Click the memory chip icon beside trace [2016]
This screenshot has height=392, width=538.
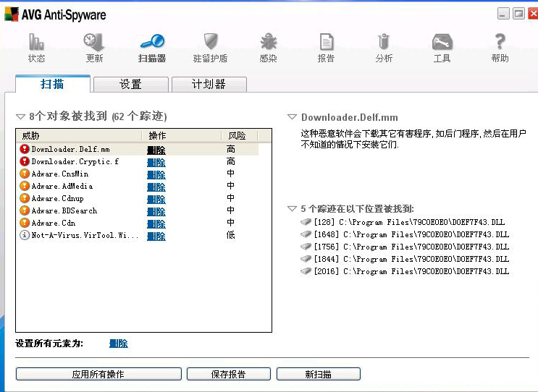click(x=306, y=271)
